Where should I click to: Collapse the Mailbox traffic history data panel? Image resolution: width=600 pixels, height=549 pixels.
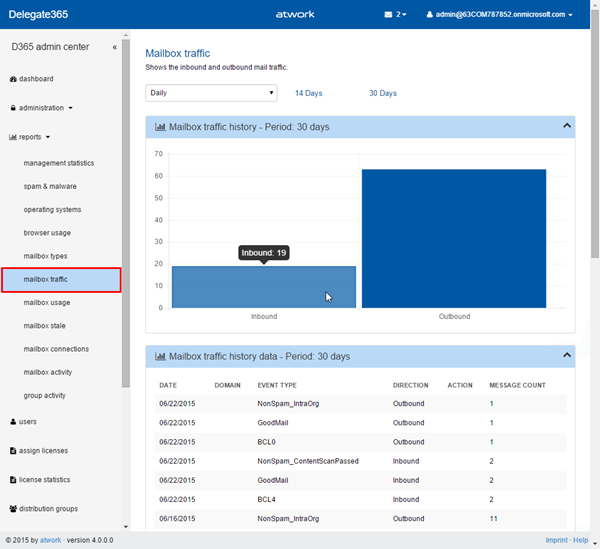pyautogui.click(x=567, y=355)
